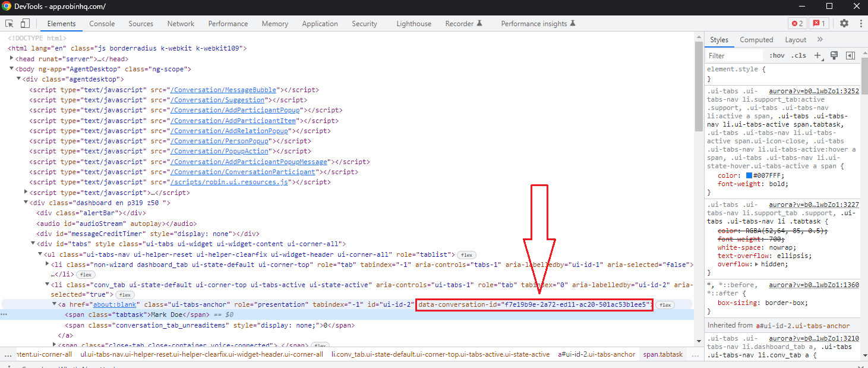
Task: Open the Network tab
Action: click(x=181, y=24)
